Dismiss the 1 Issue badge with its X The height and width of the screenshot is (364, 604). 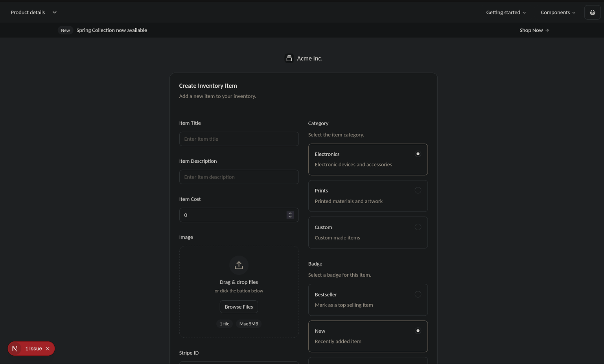tap(47, 348)
